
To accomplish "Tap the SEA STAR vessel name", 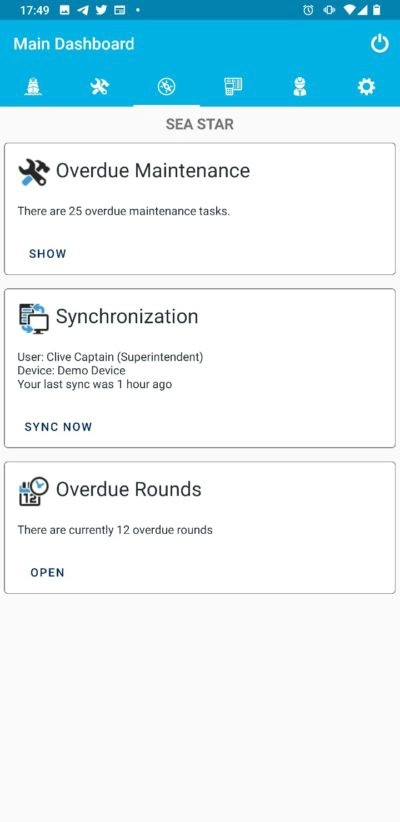I will [x=200, y=124].
